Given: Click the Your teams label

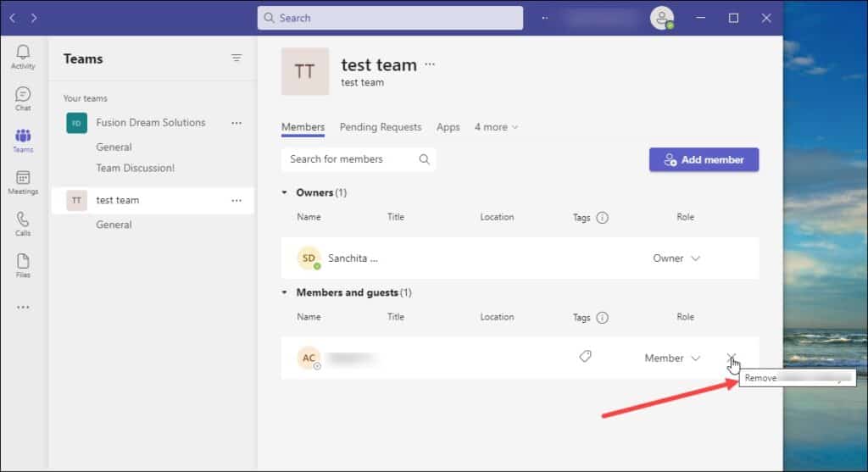Looking at the screenshot, I should tap(86, 98).
